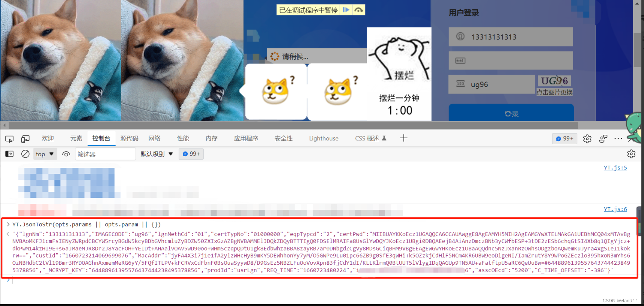Open DevTools settings gear in tab bar

coord(587,139)
